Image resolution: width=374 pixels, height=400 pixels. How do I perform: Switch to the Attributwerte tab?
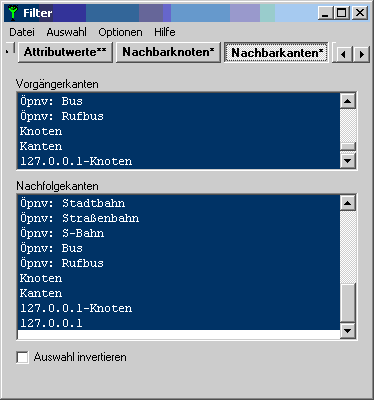[x=65, y=52]
